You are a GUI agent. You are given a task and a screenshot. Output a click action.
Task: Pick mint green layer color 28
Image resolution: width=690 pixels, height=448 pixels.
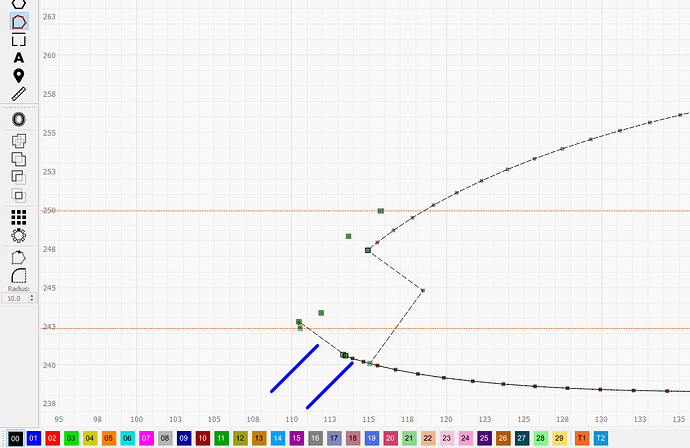[x=540, y=438]
